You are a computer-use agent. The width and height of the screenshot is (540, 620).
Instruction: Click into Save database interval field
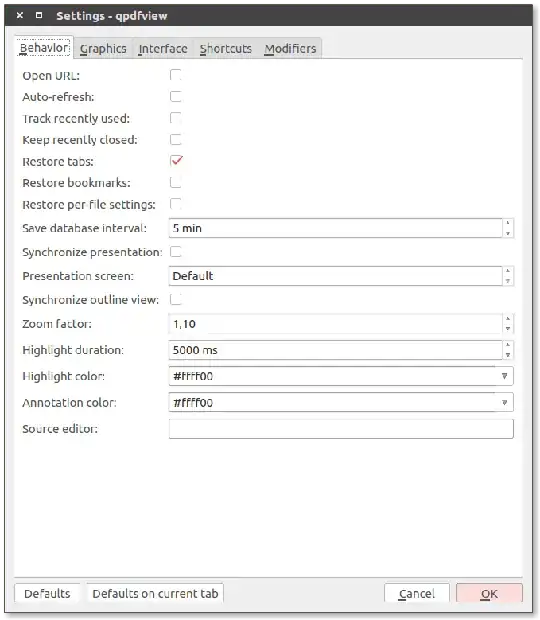click(336, 228)
